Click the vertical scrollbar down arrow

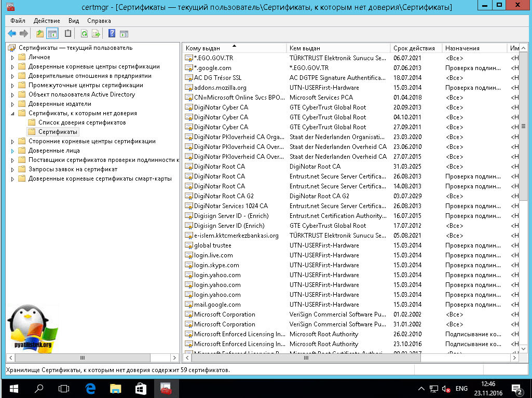tap(524, 349)
